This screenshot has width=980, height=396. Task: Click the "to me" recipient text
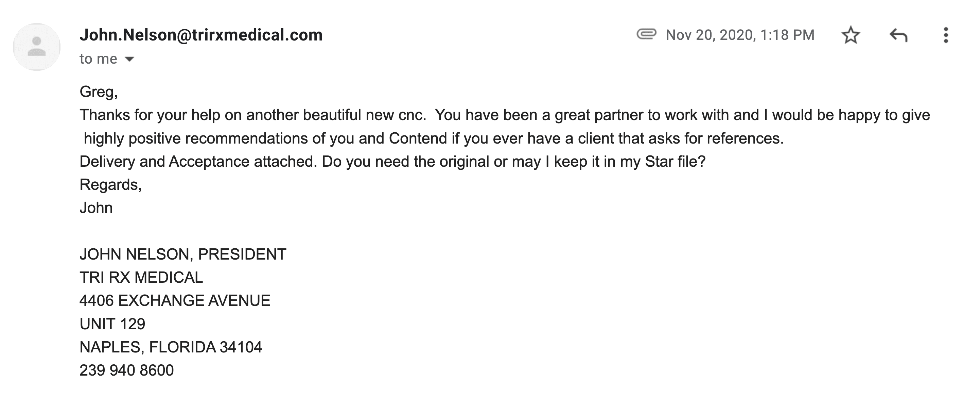click(x=98, y=59)
